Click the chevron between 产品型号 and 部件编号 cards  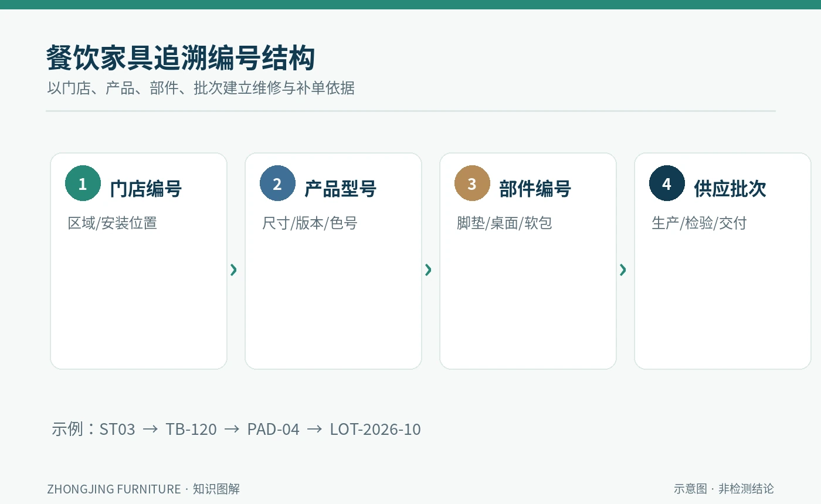[429, 270]
